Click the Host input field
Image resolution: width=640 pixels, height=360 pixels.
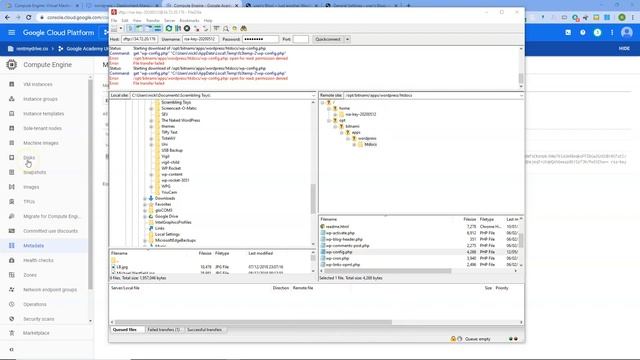point(140,39)
